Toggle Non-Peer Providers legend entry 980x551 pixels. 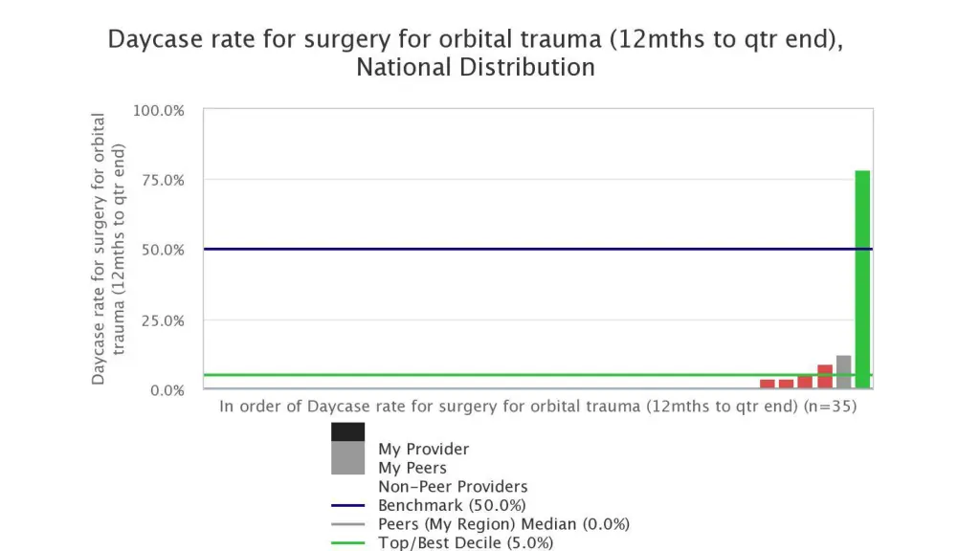tap(453, 487)
